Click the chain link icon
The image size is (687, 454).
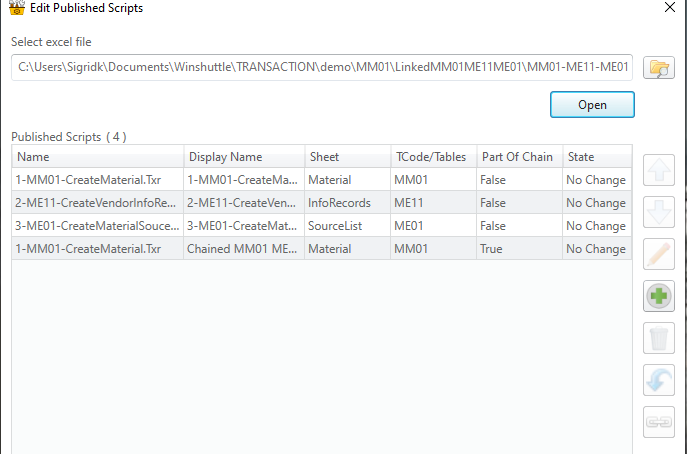(658, 422)
